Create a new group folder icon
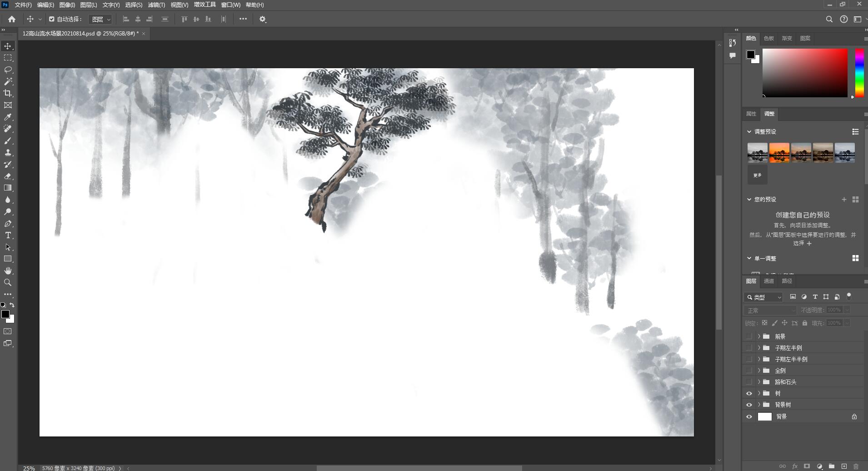 832,466
